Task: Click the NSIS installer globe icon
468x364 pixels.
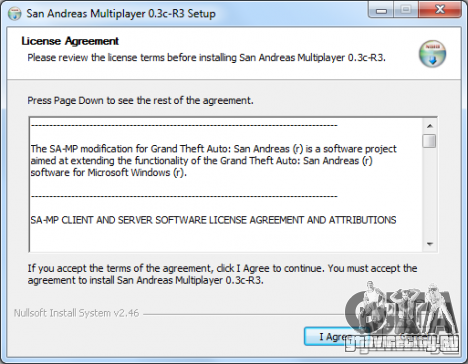Action: point(432,54)
